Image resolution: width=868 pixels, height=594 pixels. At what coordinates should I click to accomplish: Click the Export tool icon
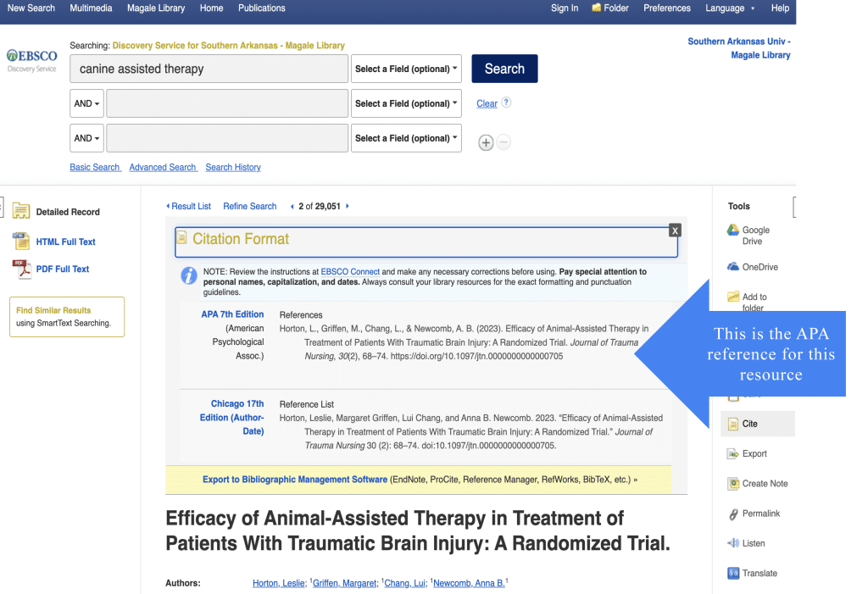point(733,454)
